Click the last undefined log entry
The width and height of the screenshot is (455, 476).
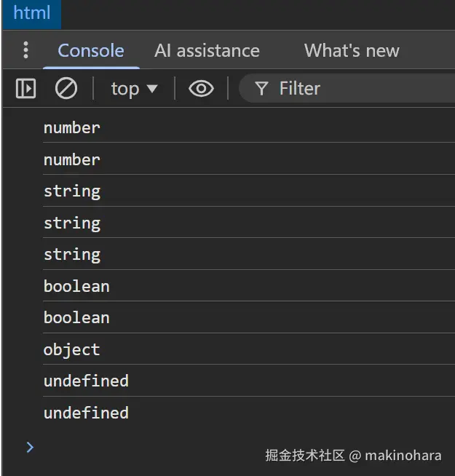pyautogui.click(x=86, y=413)
